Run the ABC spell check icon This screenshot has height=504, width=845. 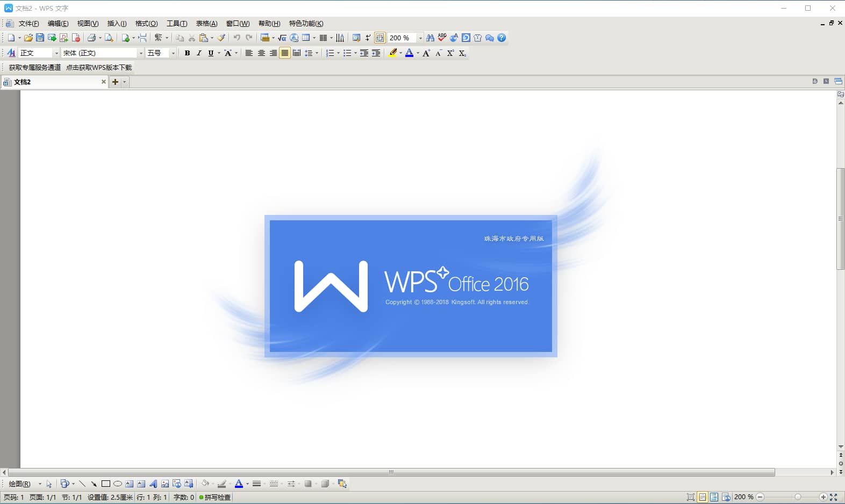point(442,38)
